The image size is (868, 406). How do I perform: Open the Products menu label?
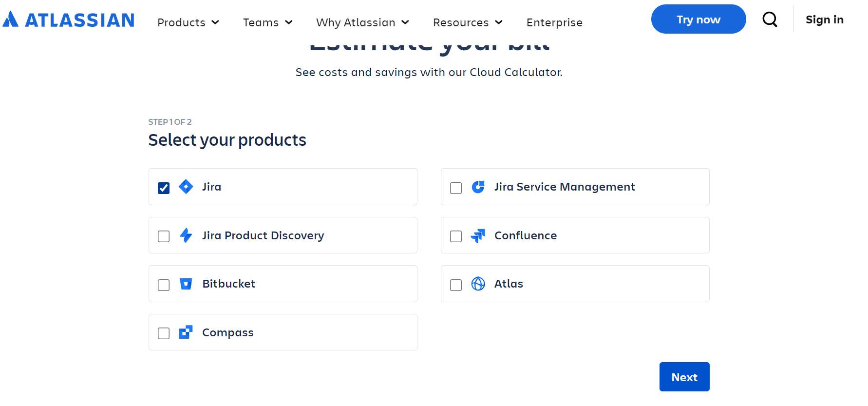click(181, 22)
